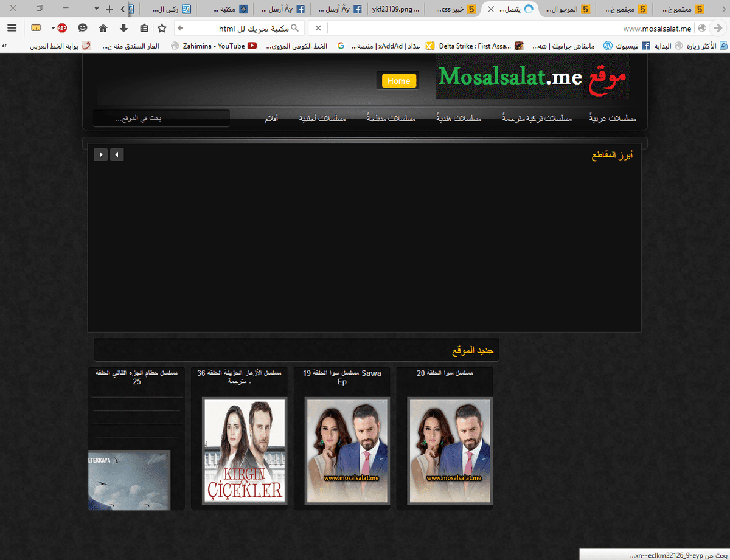The height and width of the screenshot is (560, 730).
Task: Open the البداية bookmark
Action: point(667,46)
